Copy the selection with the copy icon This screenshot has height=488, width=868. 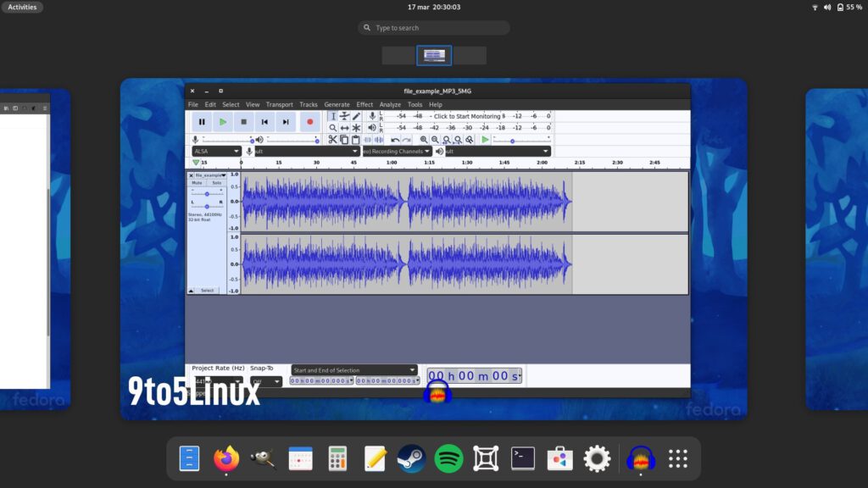(x=344, y=140)
